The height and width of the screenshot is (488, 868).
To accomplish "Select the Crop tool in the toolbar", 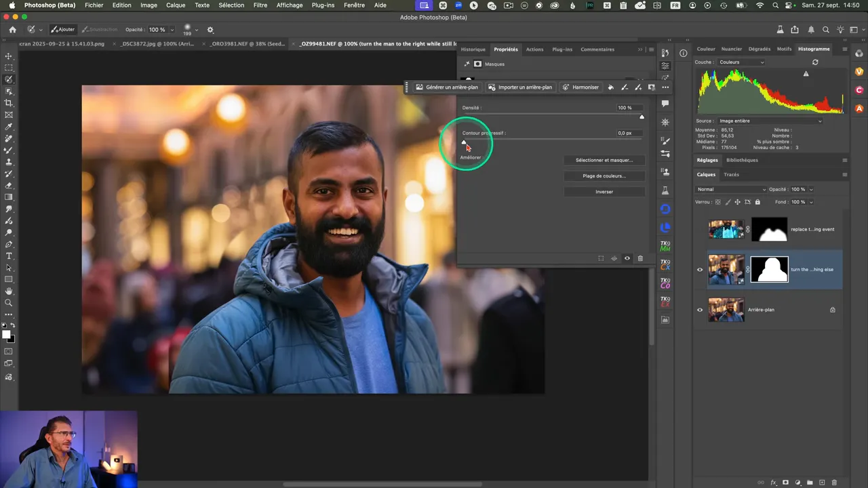I will 9,103.
